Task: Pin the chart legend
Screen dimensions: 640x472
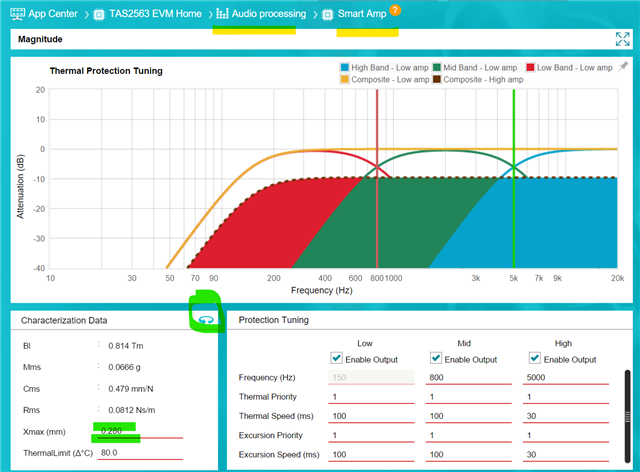Action: [623, 67]
